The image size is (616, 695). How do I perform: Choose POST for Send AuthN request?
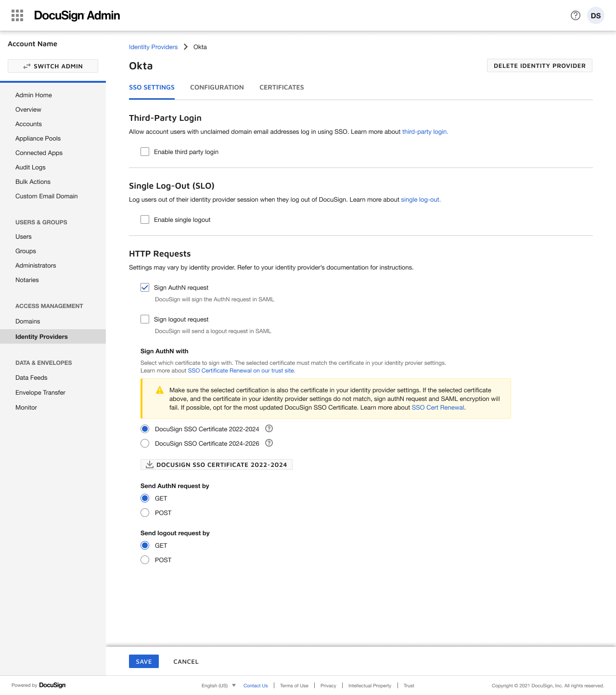[x=145, y=513]
